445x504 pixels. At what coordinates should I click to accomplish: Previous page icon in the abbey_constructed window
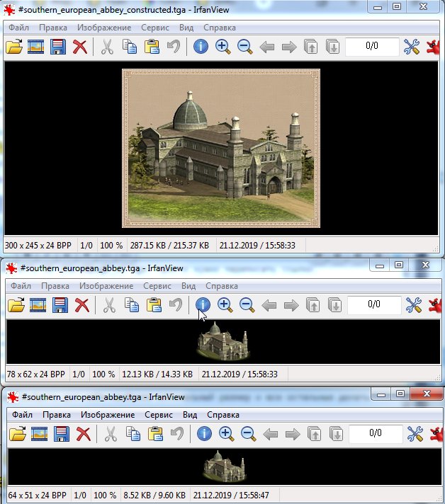tap(311, 47)
